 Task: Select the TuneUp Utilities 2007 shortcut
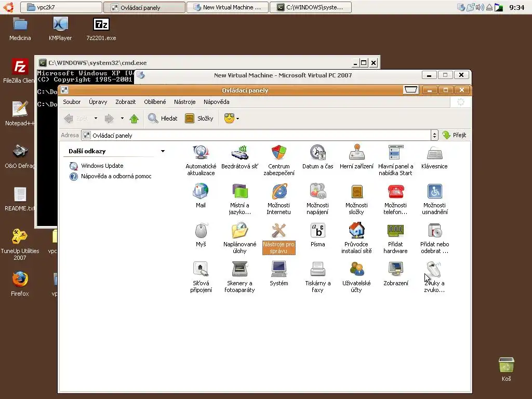(20, 244)
